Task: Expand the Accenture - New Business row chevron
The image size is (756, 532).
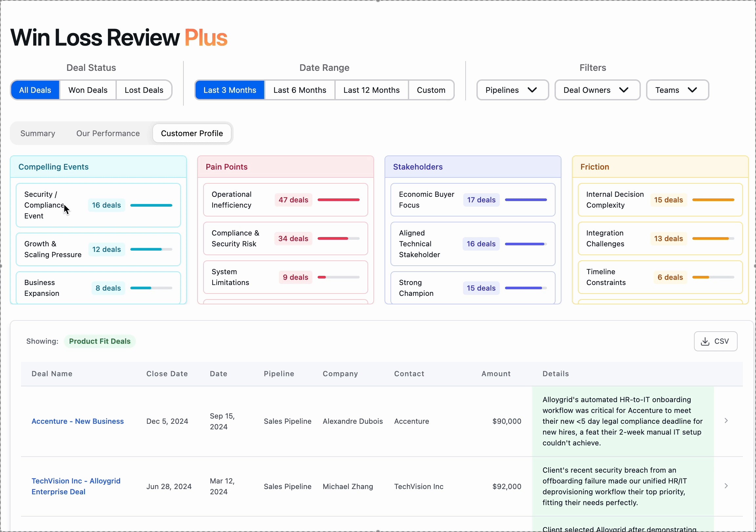Action: [x=726, y=421]
